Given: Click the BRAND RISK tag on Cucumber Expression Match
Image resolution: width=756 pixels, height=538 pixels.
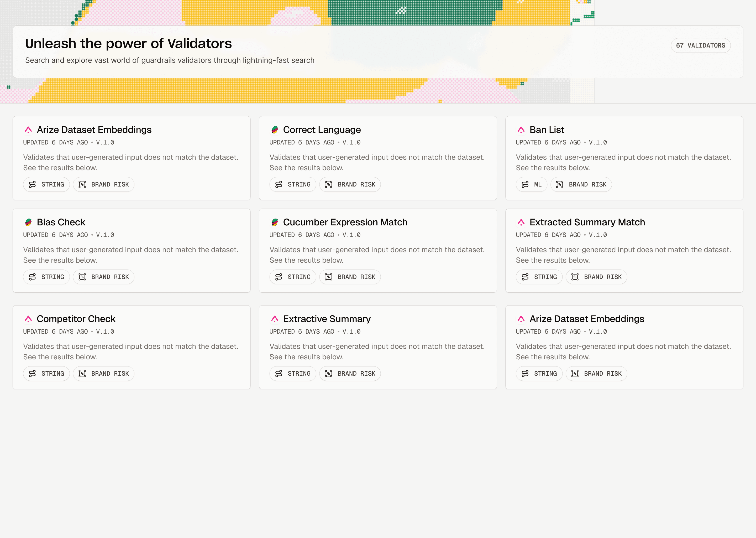Looking at the screenshot, I should pos(350,277).
